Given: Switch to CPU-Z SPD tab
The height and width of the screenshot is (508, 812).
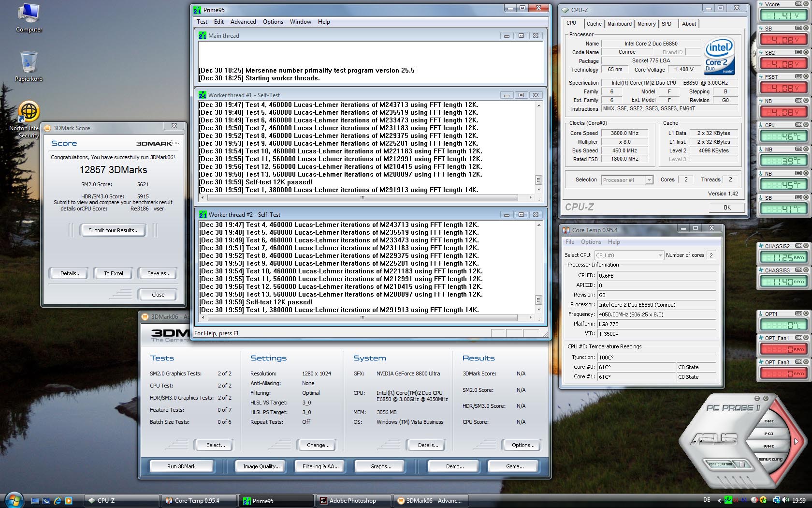Looking at the screenshot, I should pos(667,24).
